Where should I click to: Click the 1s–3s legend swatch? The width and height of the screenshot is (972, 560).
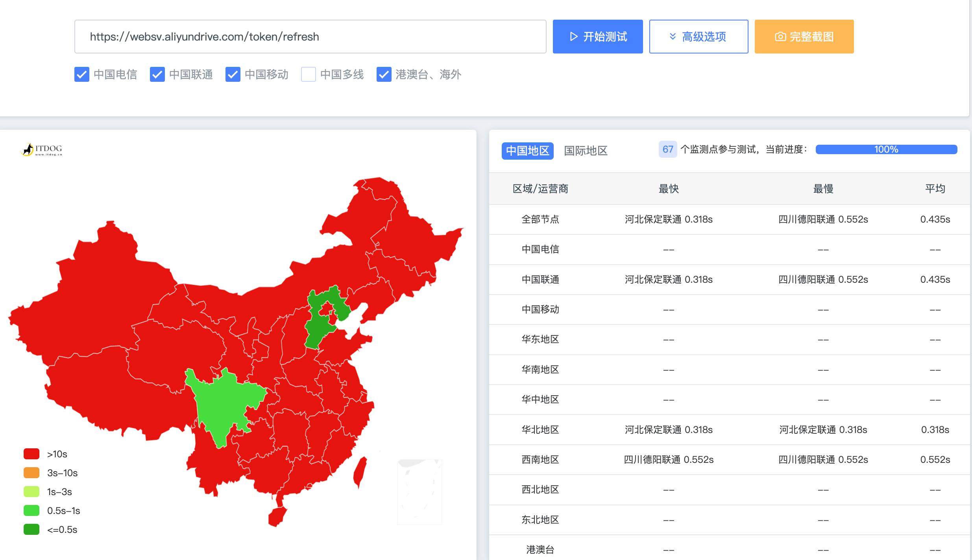point(31,492)
